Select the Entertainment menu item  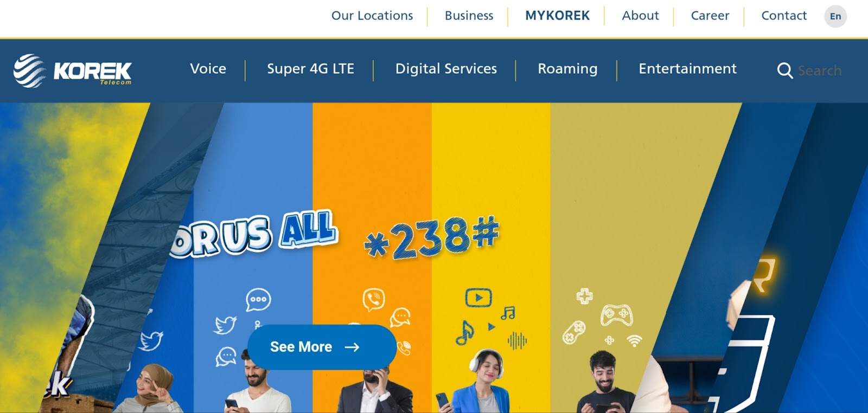[687, 69]
